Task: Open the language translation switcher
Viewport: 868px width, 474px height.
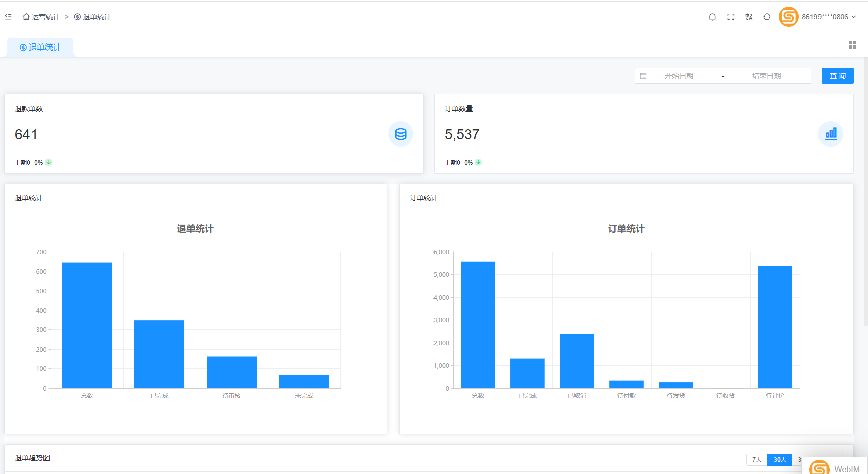Action: (x=749, y=17)
